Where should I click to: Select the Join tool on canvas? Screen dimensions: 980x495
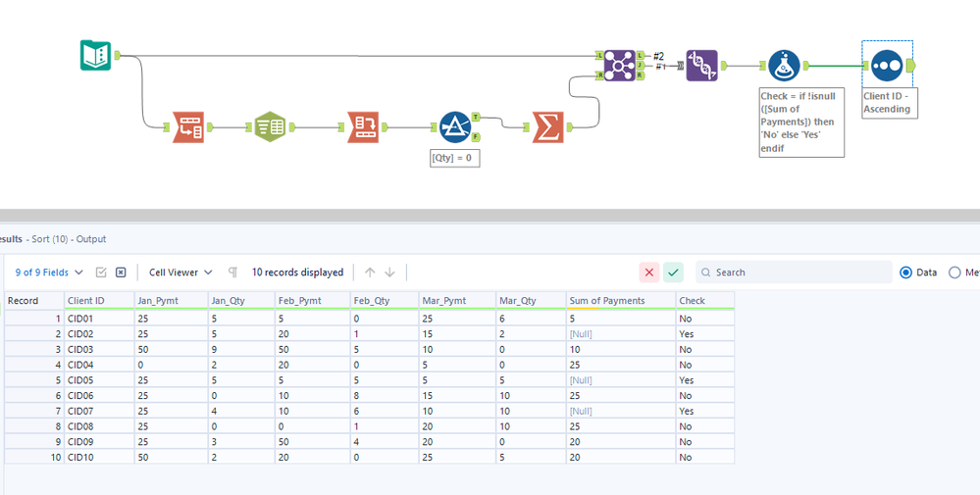point(619,66)
